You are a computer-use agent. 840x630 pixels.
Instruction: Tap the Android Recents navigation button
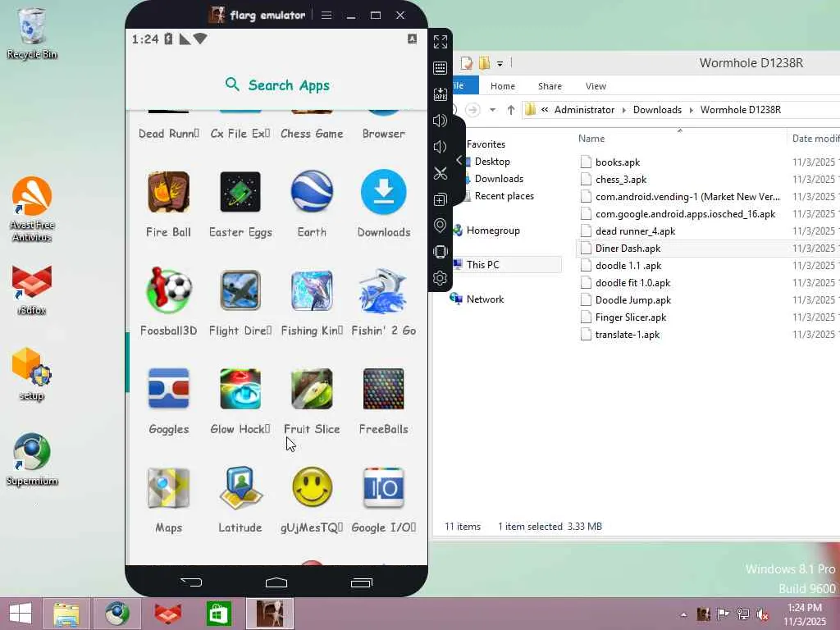pos(362,582)
